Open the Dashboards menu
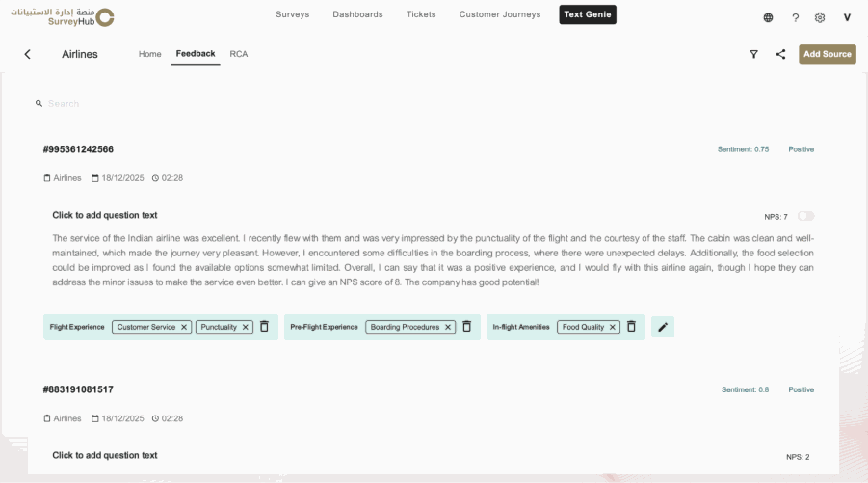This screenshot has width=868, height=483. 357,14
